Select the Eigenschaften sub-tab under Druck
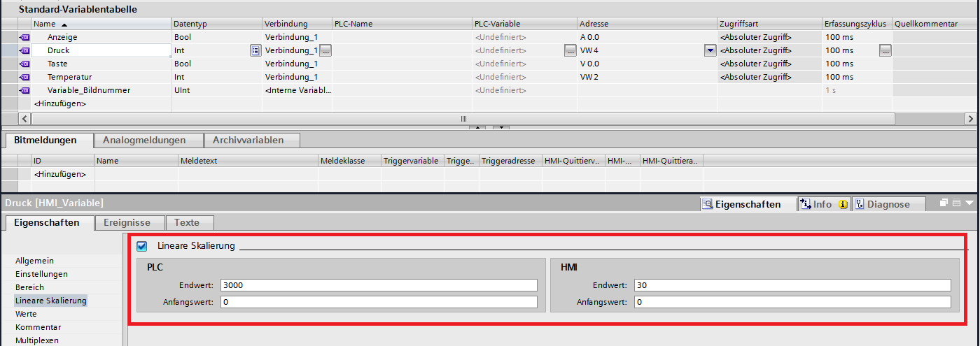Screen dimensions: 980x346 (48, 222)
